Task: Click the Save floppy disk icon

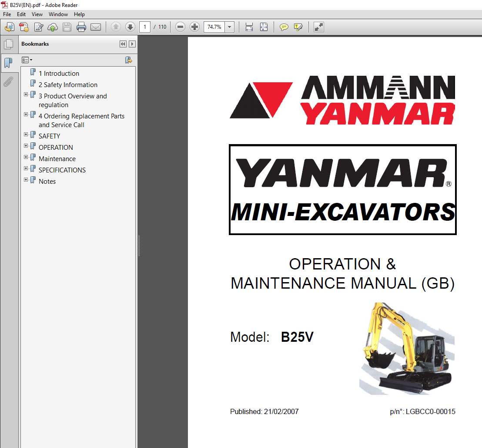Action: coord(67,27)
